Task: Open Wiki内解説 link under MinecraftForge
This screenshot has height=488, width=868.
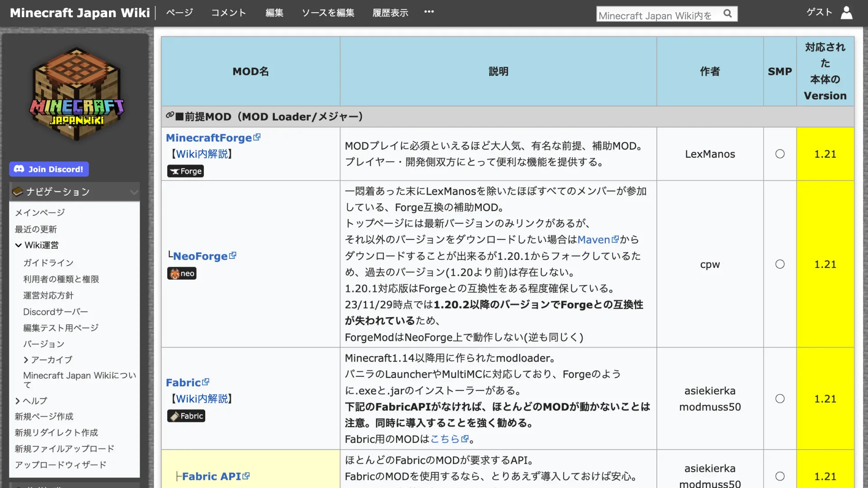Action: [202, 154]
